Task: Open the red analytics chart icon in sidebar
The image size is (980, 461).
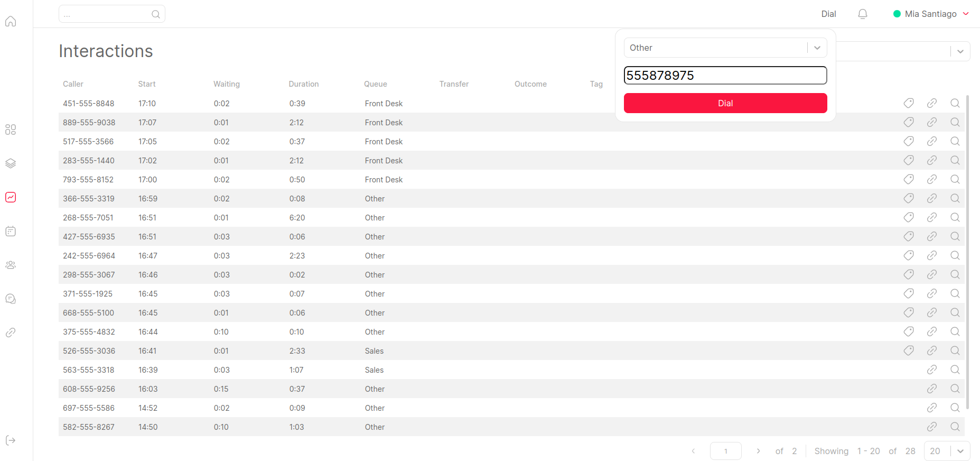Action: tap(11, 197)
